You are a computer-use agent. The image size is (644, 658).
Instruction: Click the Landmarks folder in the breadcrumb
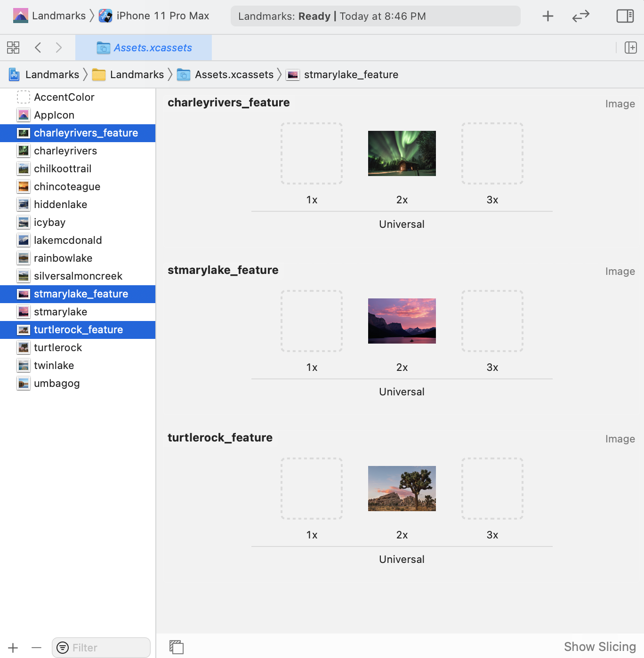137,74
